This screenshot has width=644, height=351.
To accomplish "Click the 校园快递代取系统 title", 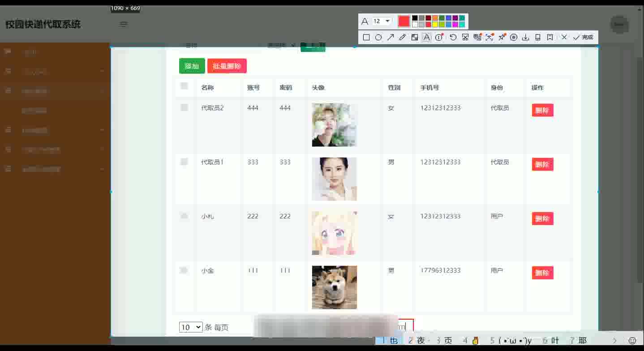I will pos(43,24).
